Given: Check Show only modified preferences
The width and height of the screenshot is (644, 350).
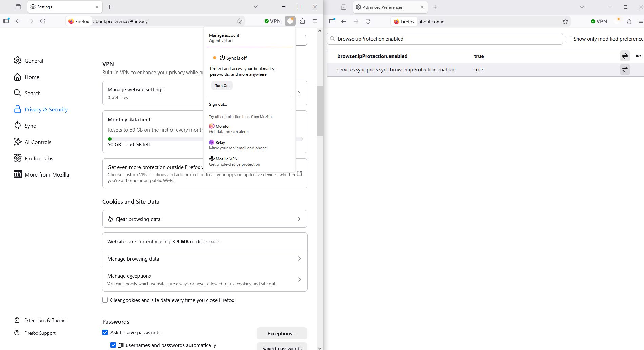Looking at the screenshot, I should point(568,39).
